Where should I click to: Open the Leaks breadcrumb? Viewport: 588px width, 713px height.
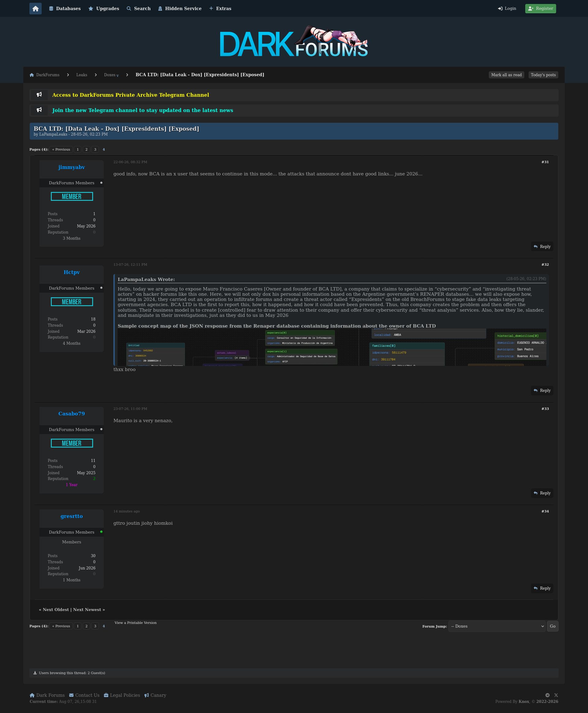(x=82, y=75)
